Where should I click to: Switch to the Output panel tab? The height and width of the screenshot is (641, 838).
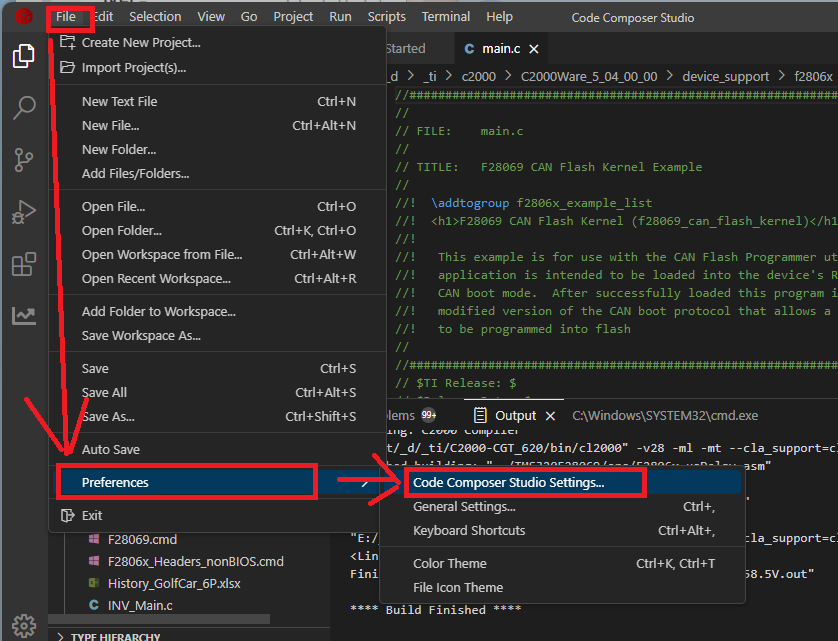[515, 416]
